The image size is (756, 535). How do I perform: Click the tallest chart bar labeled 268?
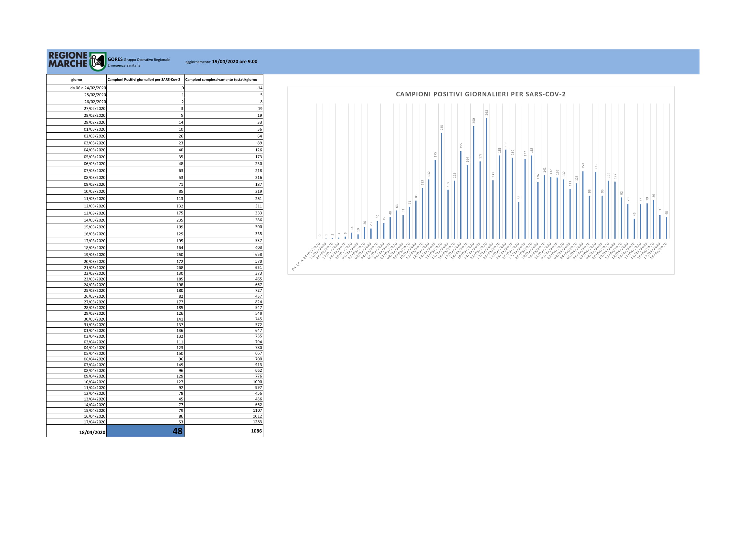click(487, 178)
